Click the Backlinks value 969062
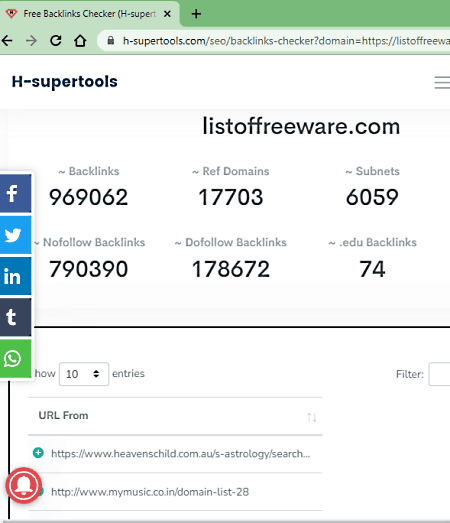Viewport: 450px width, 523px height. [x=88, y=197]
